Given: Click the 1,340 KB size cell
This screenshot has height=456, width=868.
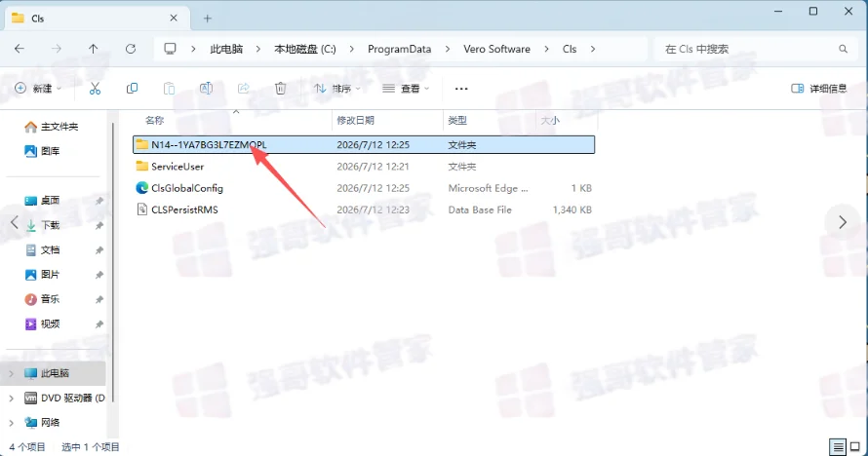Looking at the screenshot, I should click(x=572, y=210).
